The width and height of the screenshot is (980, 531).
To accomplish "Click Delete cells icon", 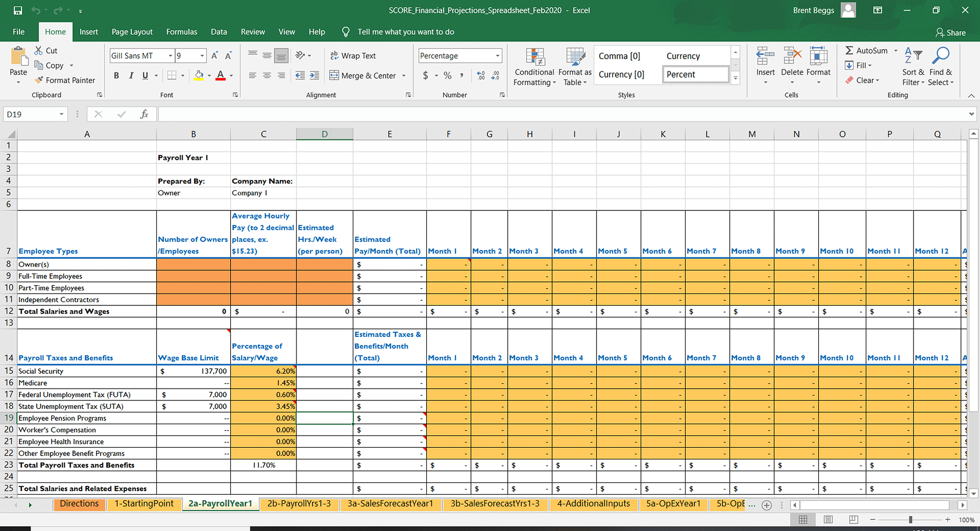I will coord(792,56).
